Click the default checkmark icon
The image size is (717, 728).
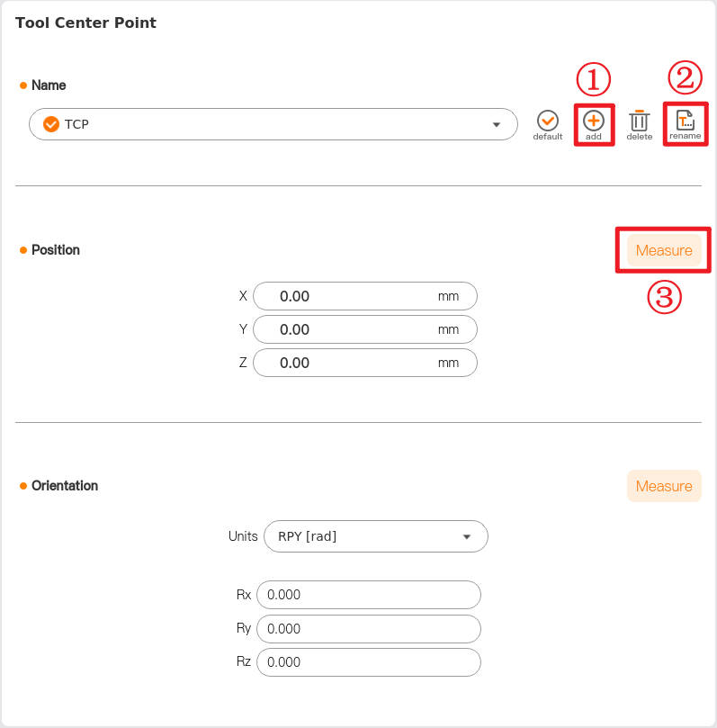547,121
